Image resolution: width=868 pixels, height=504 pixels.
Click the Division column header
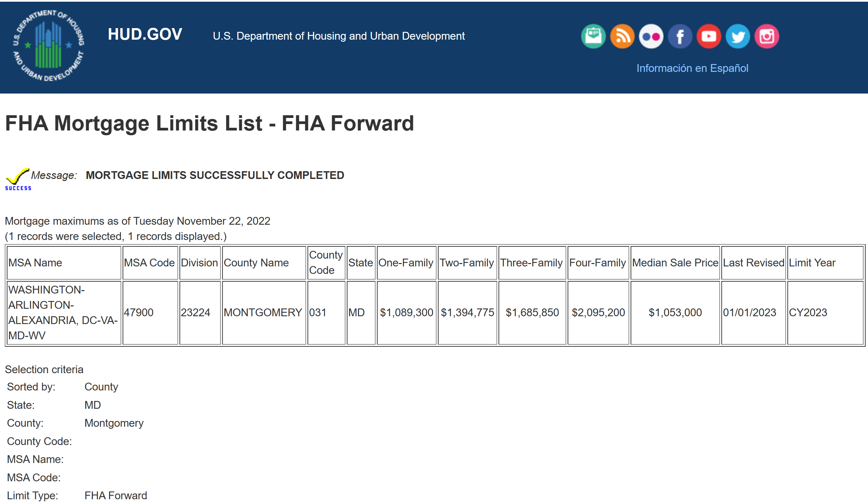(x=200, y=263)
